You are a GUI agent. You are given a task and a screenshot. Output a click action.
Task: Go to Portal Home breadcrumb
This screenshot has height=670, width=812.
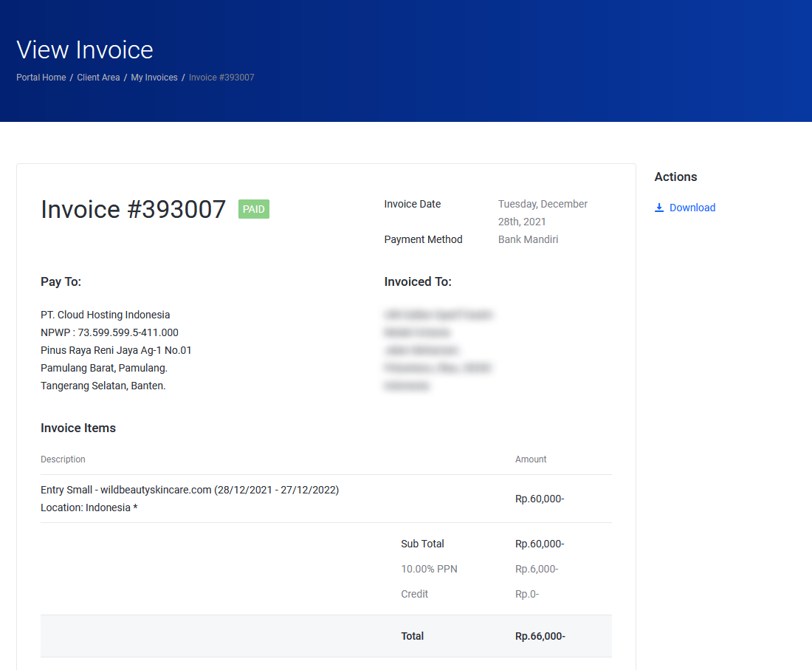coord(41,78)
